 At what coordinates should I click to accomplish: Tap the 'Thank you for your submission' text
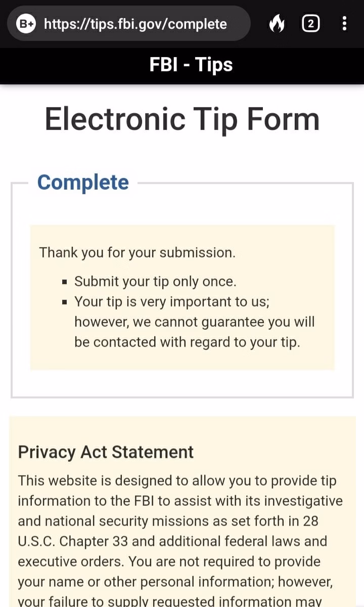tap(138, 252)
